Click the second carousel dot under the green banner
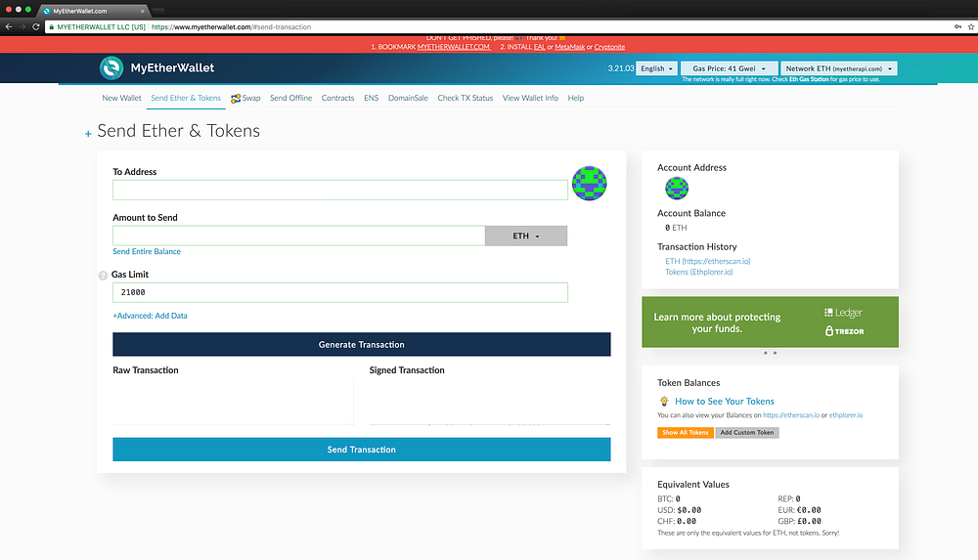Viewport: 978px width, 560px height. 776,353
